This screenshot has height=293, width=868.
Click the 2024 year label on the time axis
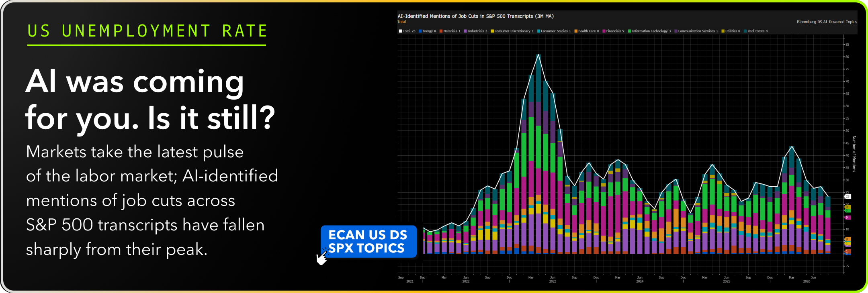640,281
